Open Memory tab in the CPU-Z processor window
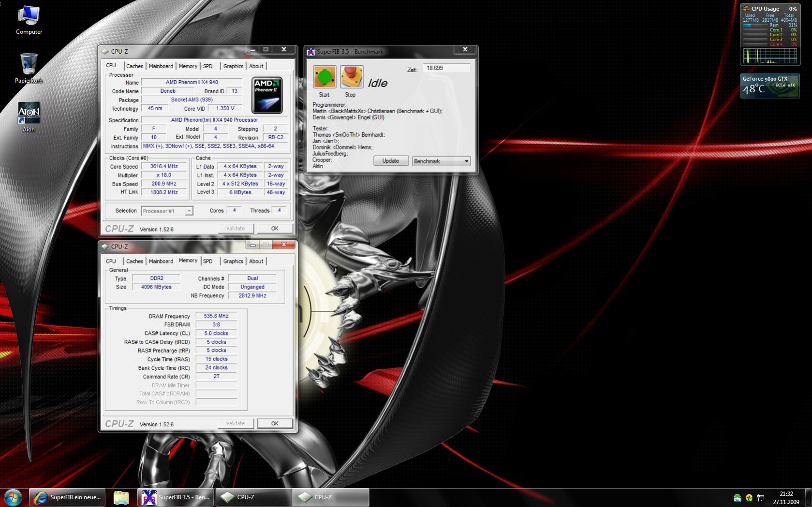The width and height of the screenshot is (812, 507). pos(188,66)
